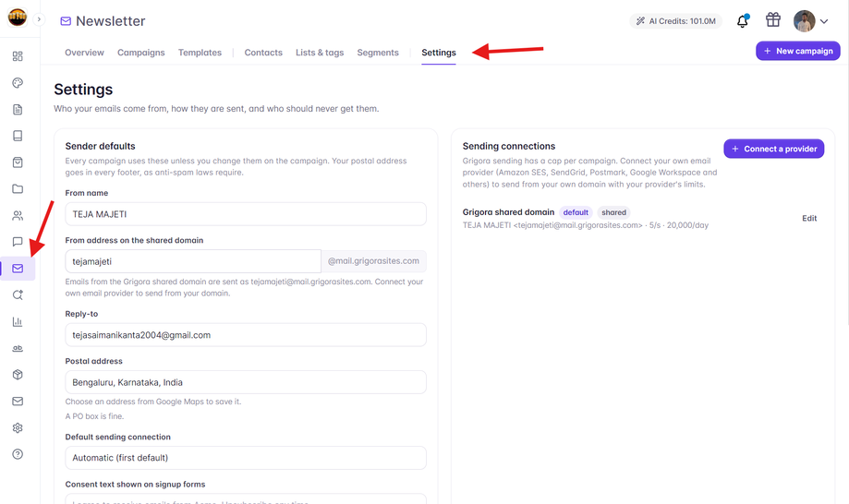Open the shopping bag store icon
Screen dimensions: 849x504
coord(18,162)
